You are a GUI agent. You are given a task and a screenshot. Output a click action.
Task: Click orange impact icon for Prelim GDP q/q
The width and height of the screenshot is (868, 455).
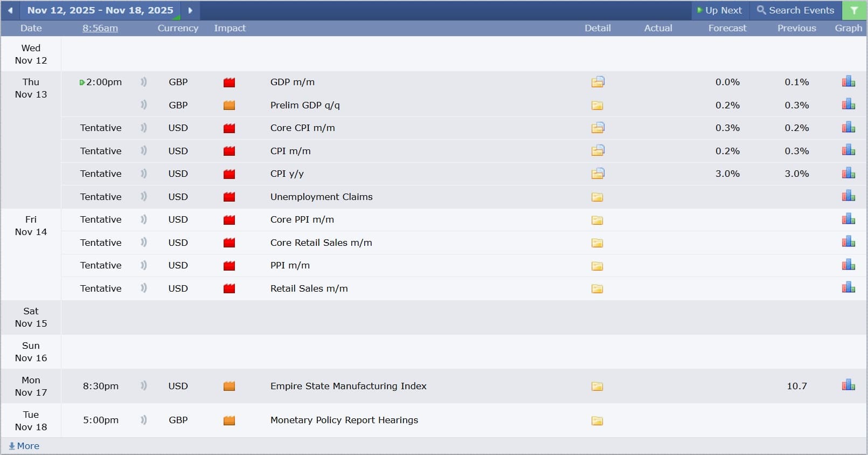(x=229, y=105)
